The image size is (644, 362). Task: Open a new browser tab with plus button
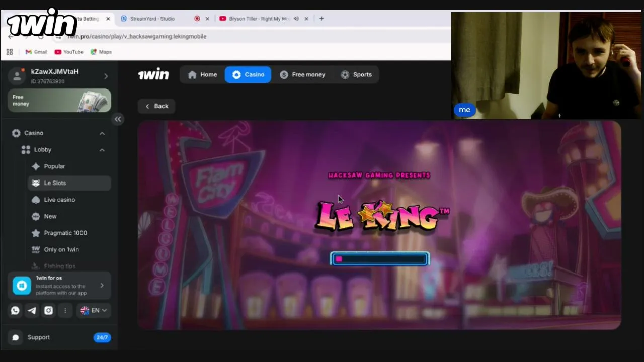(x=321, y=19)
